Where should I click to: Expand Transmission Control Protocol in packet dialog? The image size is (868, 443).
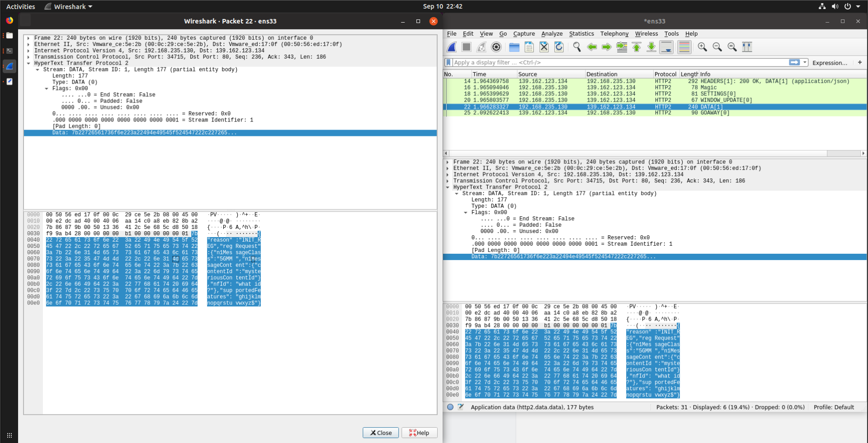pos(28,57)
